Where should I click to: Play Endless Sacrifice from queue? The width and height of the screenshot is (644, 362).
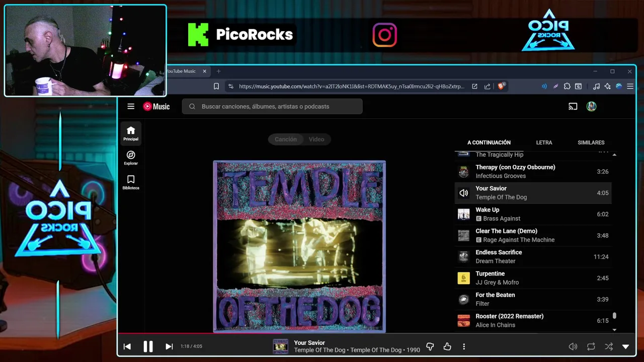pyautogui.click(x=533, y=256)
